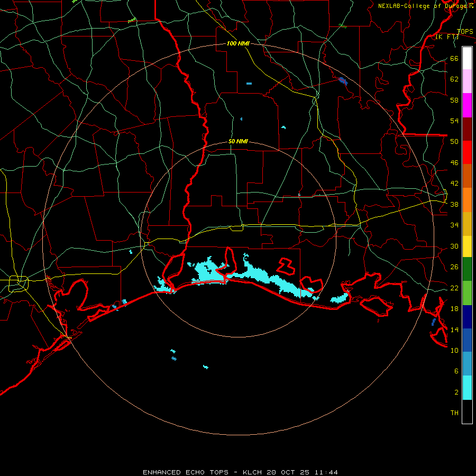Pick the light blue legend swatch
Screen dimensions: 476x476
point(467,364)
